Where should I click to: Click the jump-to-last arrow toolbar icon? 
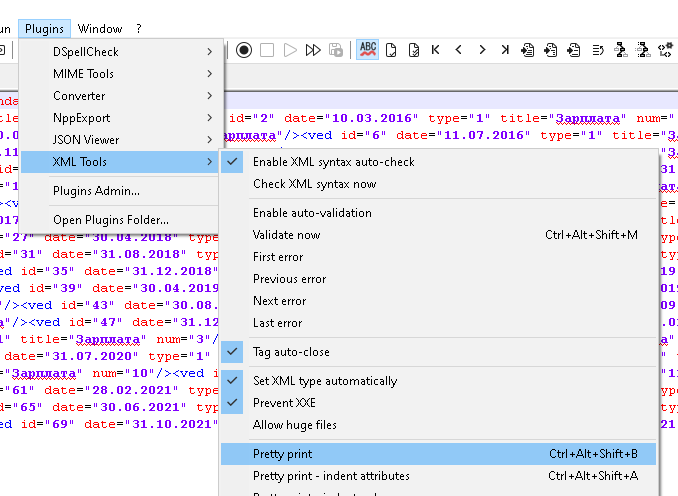click(505, 50)
